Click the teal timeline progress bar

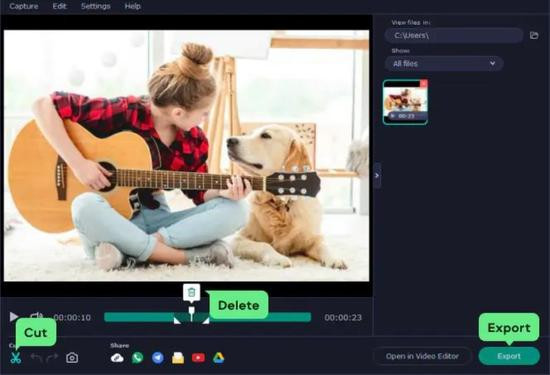tap(207, 317)
